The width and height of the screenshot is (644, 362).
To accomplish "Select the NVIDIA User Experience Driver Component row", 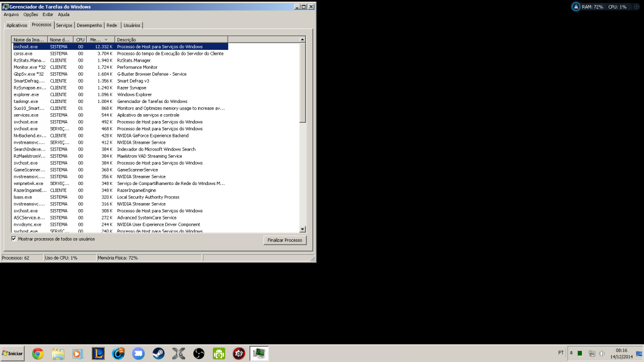I will [120, 225].
